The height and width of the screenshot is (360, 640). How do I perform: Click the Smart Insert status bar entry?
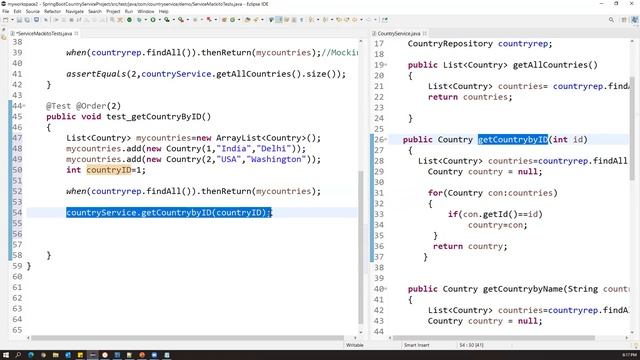(416, 345)
